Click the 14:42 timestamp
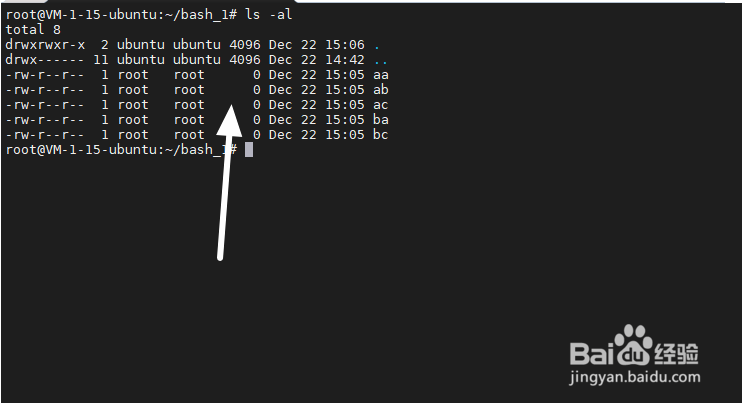 pyautogui.click(x=345, y=60)
